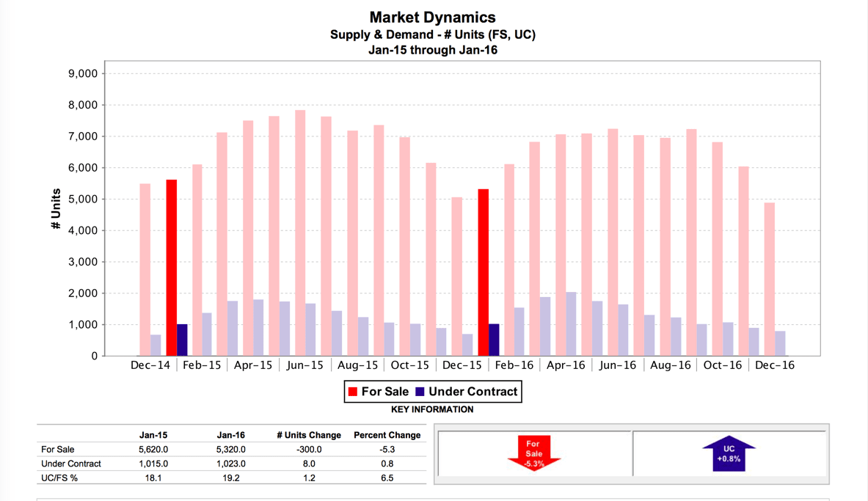Click the Market Dynamics chart title
Screen dimensions: 868x501
coord(432,17)
